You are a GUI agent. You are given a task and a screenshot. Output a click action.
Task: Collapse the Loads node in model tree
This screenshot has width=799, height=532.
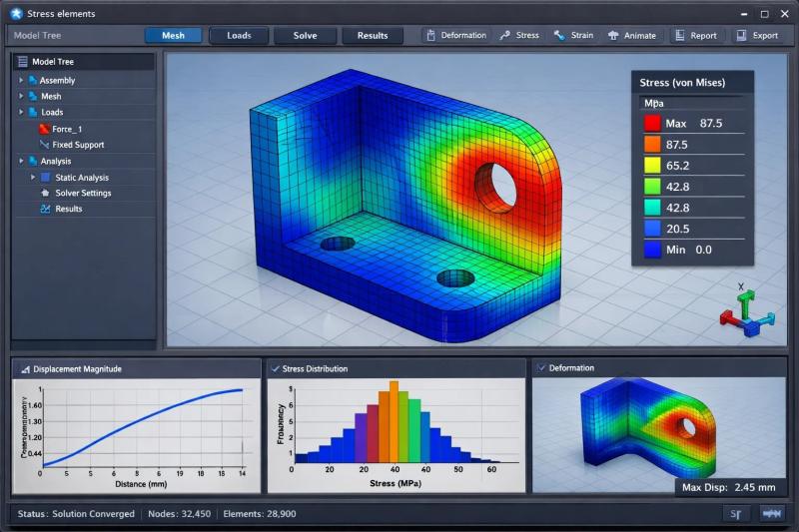[x=21, y=113]
